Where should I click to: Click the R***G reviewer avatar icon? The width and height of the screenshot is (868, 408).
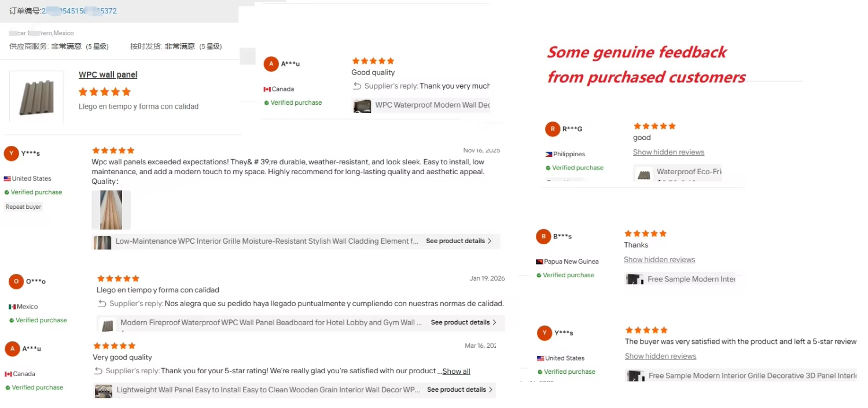pyautogui.click(x=553, y=129)
